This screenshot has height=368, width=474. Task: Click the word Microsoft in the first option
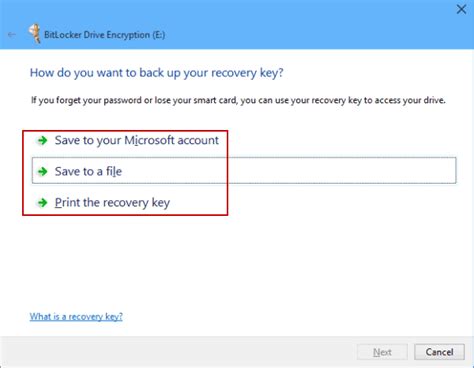149,140
